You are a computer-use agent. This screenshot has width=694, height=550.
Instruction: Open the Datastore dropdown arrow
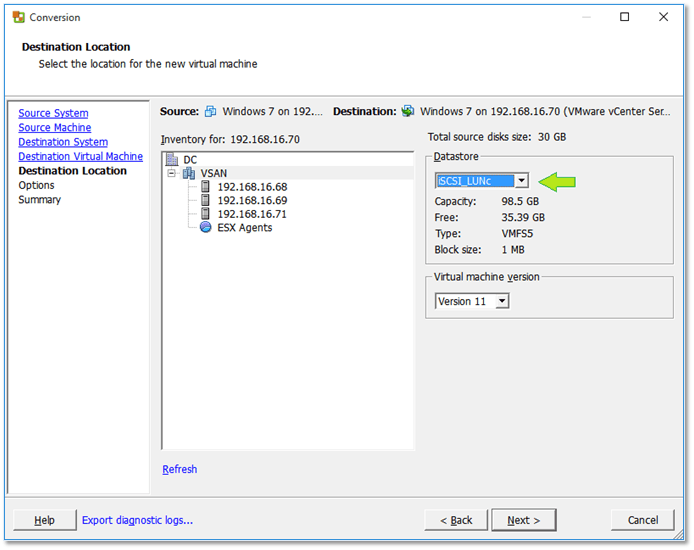pyautogui.click(x=522, y=181)
